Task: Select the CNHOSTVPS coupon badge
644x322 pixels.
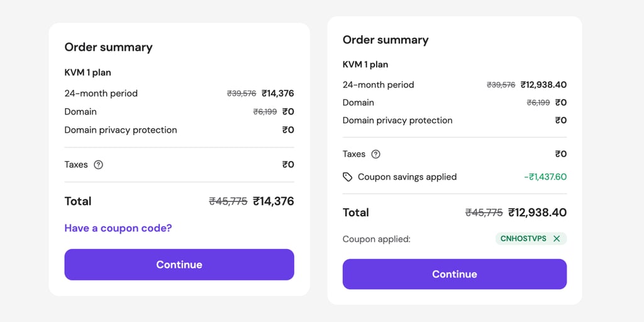Action: (531, 238)
